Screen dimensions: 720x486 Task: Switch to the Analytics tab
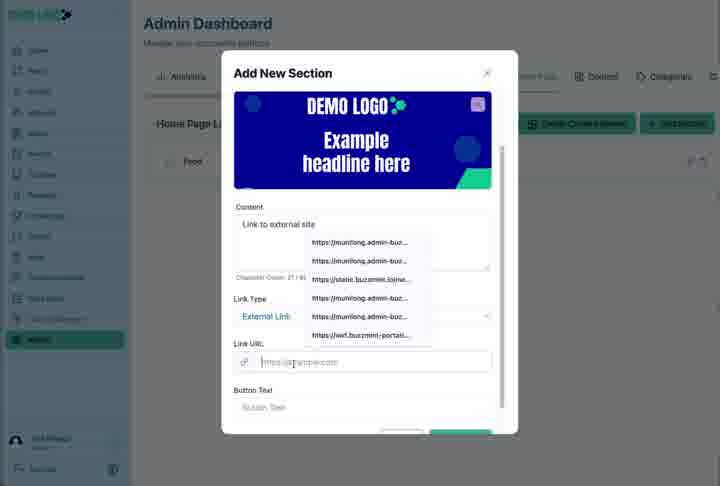[x=182, y=77]
